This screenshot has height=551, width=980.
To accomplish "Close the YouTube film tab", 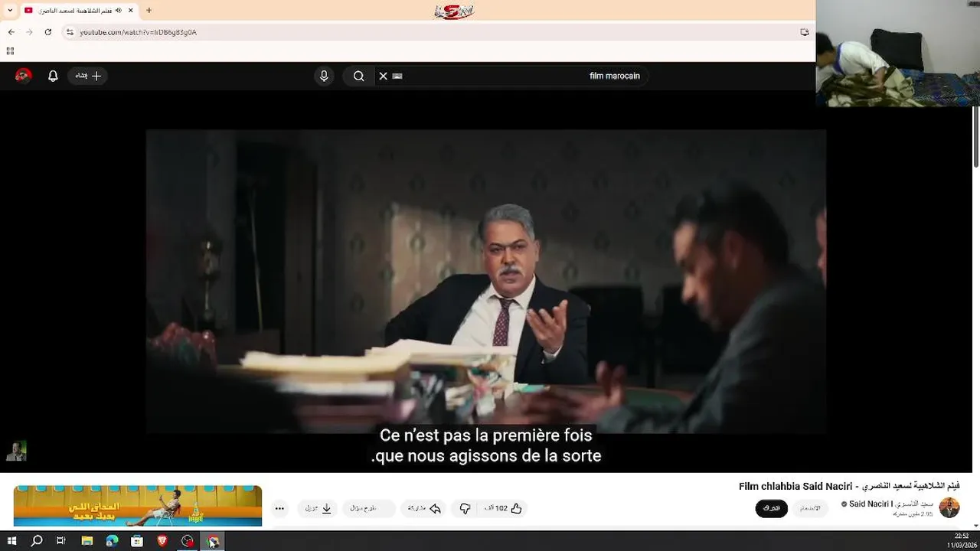I will [131, 11].
